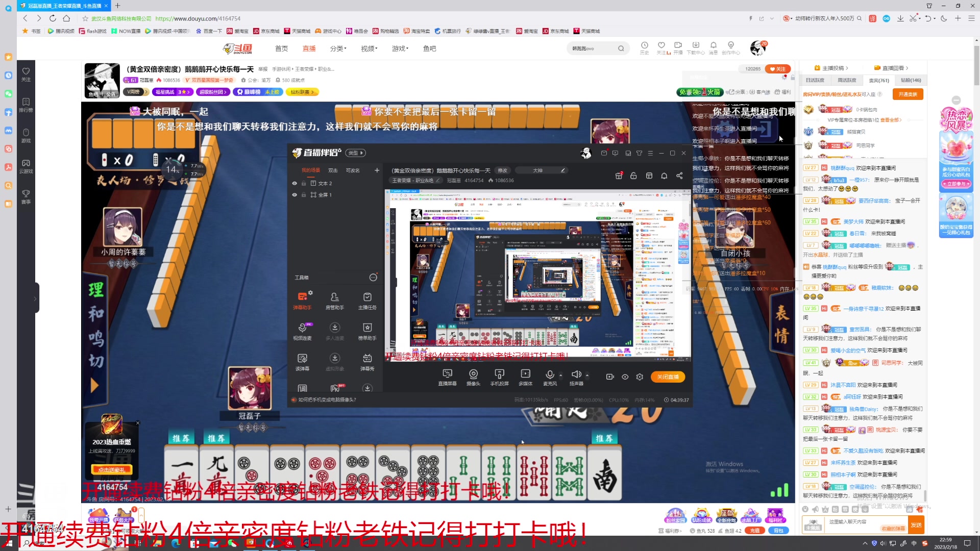Image resolution: width=980 pixels, height=551 pixels.
Task: Expand microphone volume arrow
Action: coord(560,375)
